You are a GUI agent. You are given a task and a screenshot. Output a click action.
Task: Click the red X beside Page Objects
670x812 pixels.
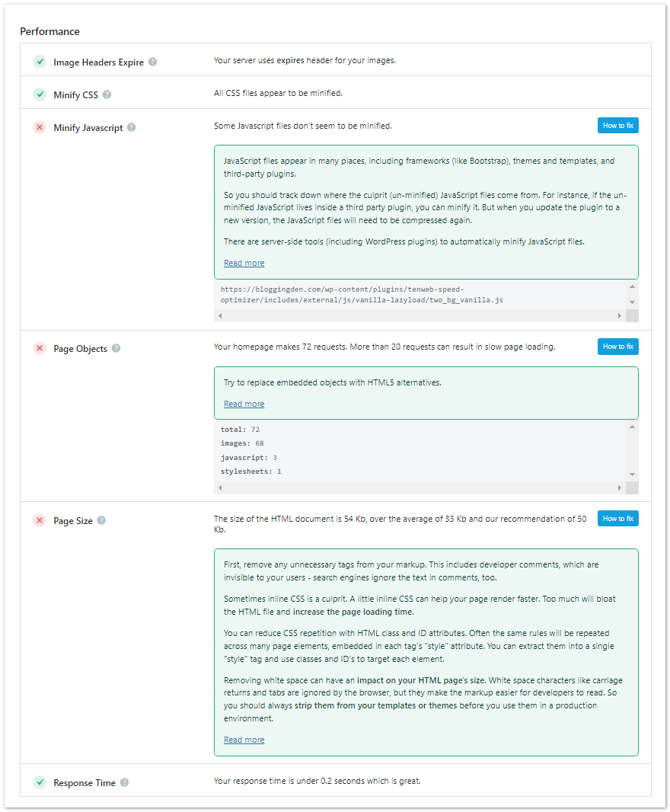coord(40,348)
